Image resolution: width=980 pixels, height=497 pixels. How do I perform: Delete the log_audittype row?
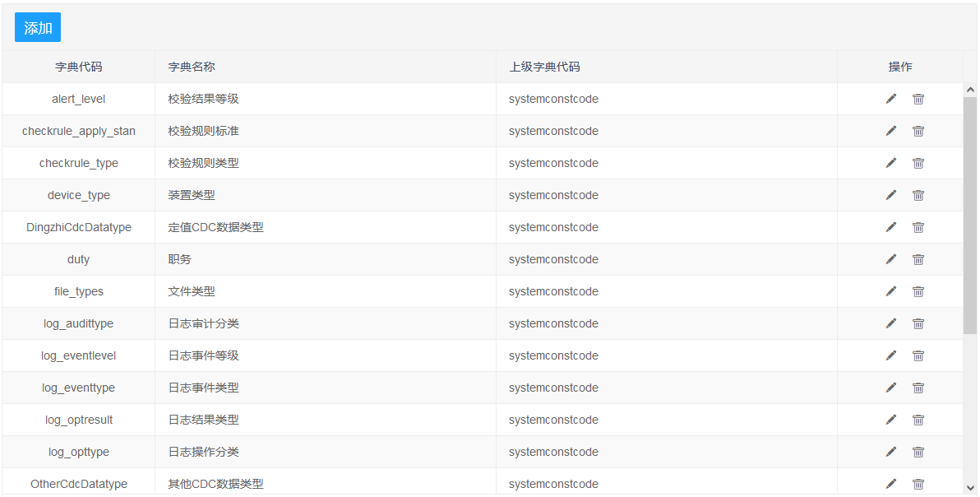point(918,323)
